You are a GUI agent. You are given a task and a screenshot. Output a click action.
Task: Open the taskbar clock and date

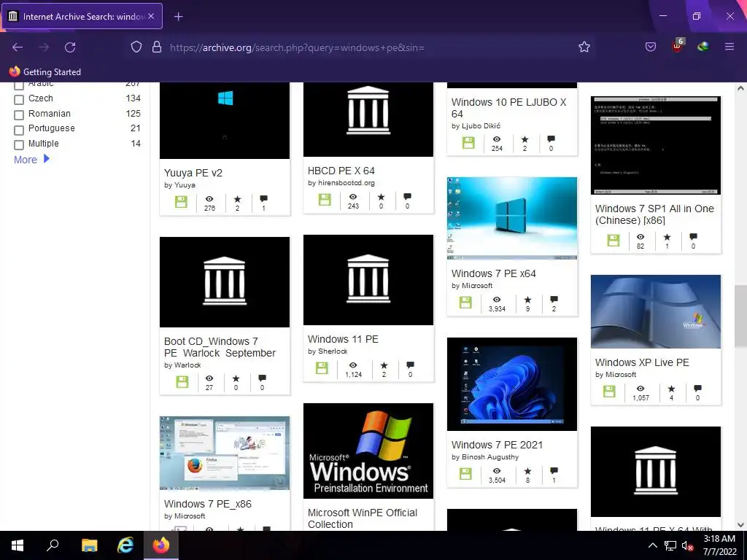(719, 545)
